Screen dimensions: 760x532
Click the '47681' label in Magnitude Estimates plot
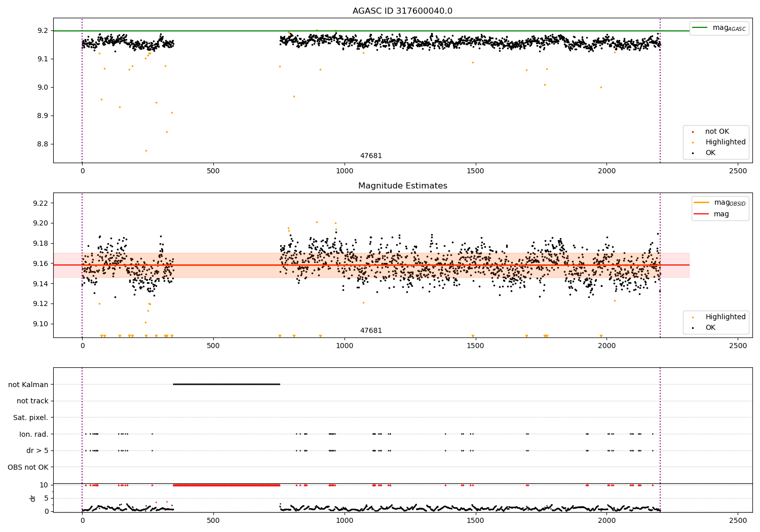click(x=371, y=331)
